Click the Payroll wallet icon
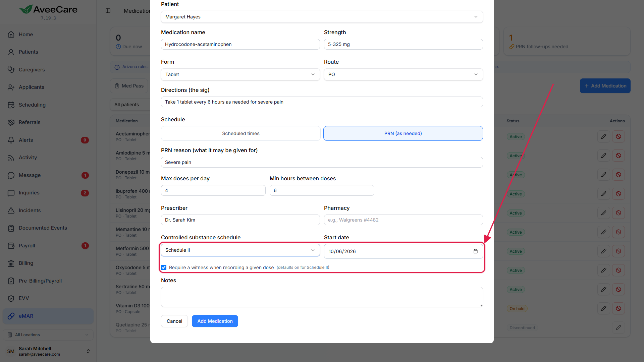The height and width of the screenshot is (362, 644). (11, 246)
